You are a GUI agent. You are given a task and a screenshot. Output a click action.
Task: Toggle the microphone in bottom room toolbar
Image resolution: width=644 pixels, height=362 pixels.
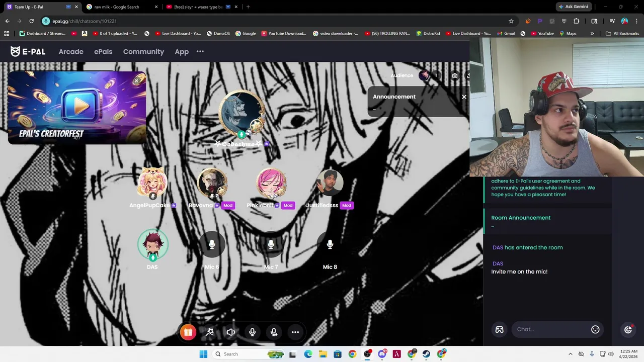pyautogui.click(x=253, y=332)
